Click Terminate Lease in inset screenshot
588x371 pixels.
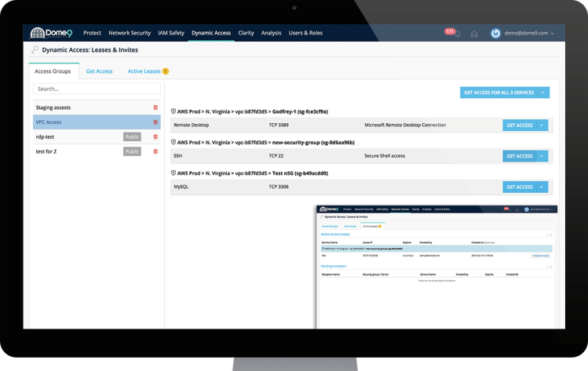pos(540,256)
